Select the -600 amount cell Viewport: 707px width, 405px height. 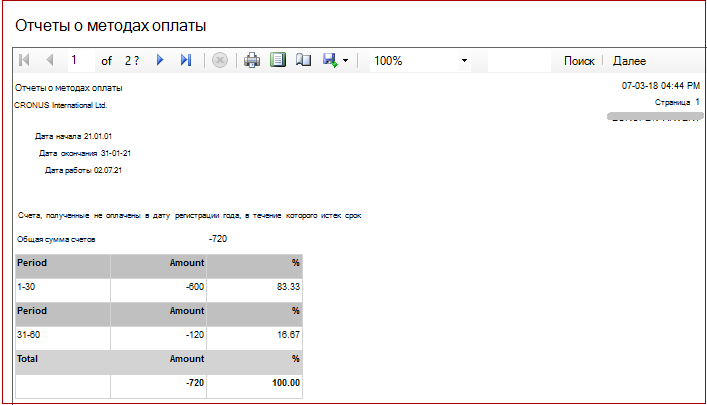pyautogui.click(x=158, y=290)
